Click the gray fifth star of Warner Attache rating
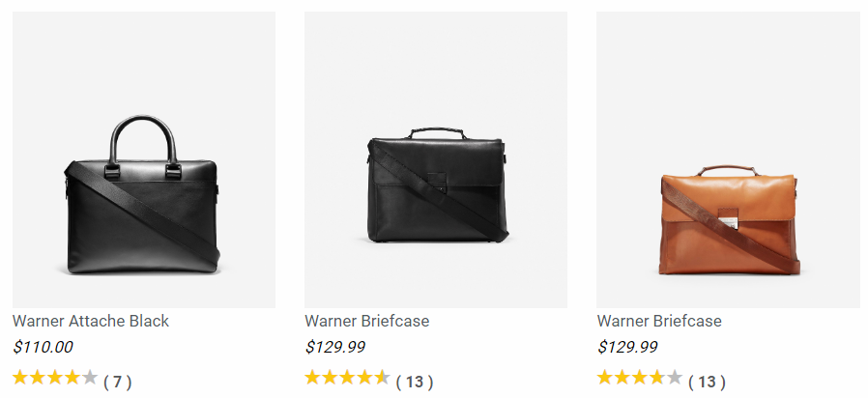 [90, 378]
